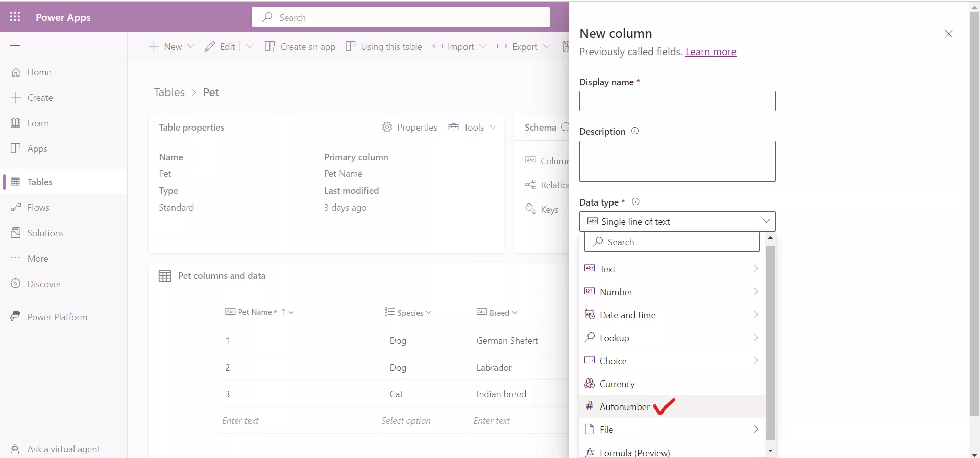Toggle the Data type dropdown
The width and height of the screenshot is (980, 458).
(x=677, y=221)
